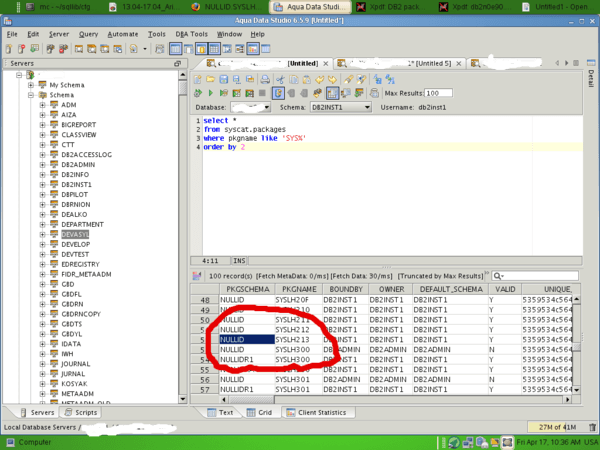Click the Print icon in query toolbar
Viewport: 600px width, 450px height.
pyautogui.click(x=265, y=79)
